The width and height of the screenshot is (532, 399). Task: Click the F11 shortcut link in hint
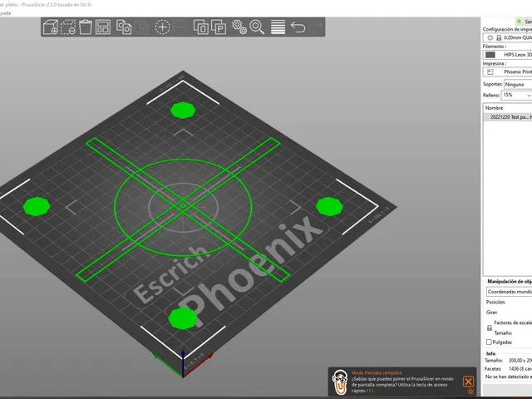coord(370,391)
